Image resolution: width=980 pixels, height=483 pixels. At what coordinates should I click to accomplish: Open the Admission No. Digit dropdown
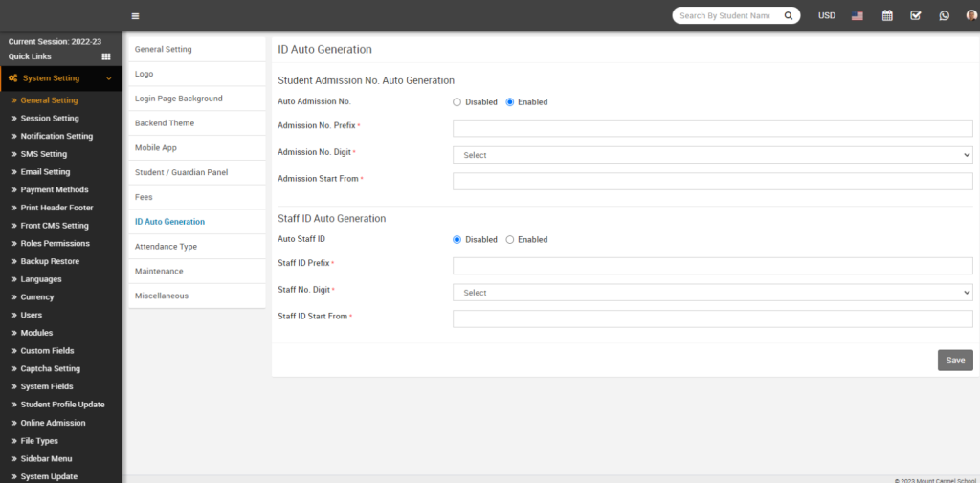[x=712, y=155]
